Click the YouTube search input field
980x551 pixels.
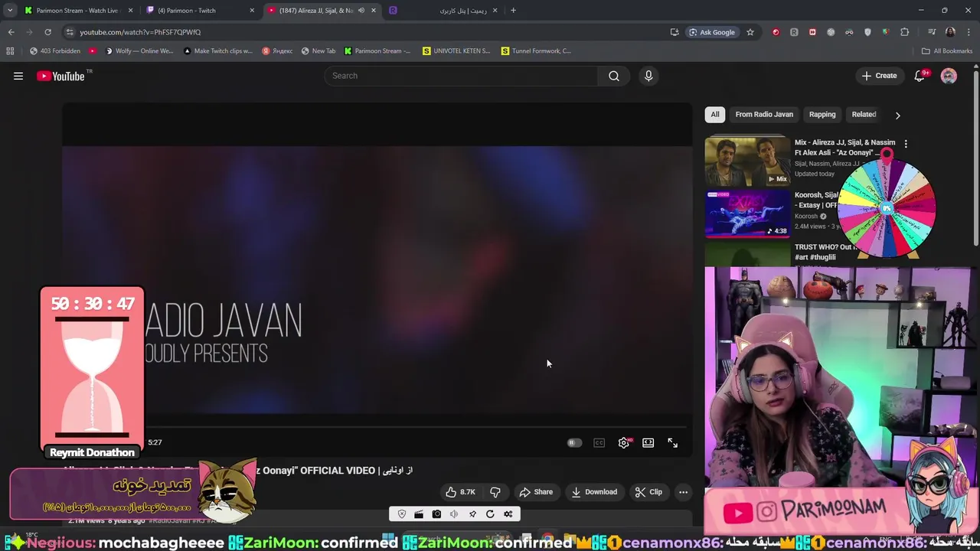coord(461,76)
